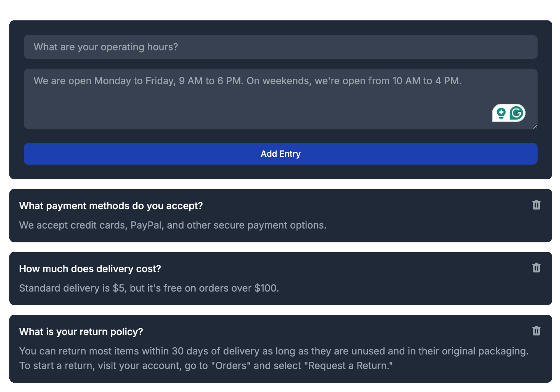Click the Grammarly lightbulb suggestions icon
The width and height of the screenshot is (560, 392).
click(x=501, y=113)
